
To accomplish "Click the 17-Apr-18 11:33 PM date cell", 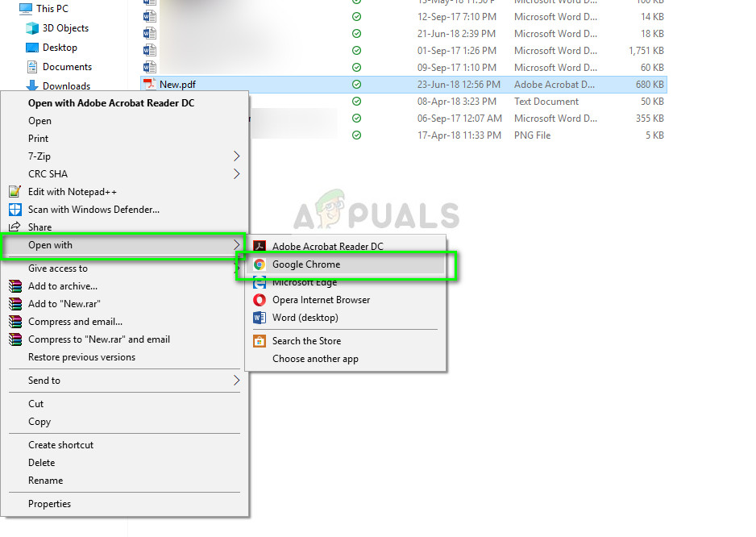I will [x=459, y=135].
